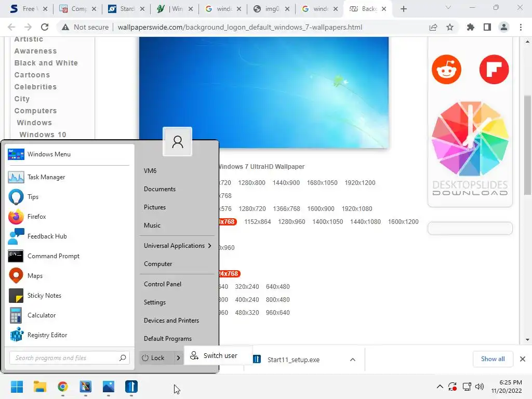Launch Firefox from start menu
The height and width of the screenshot is (399, 532).
(70, 217)
